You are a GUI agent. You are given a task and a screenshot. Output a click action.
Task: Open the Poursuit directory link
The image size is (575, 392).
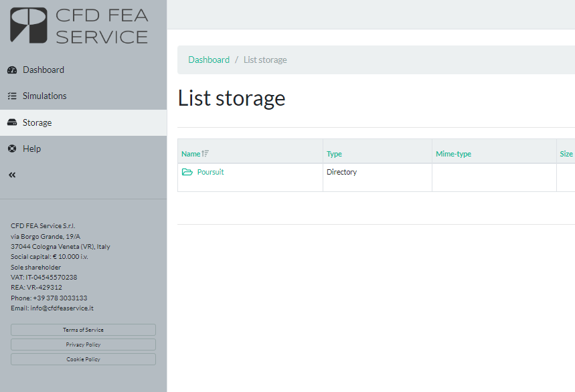(210, 172)
